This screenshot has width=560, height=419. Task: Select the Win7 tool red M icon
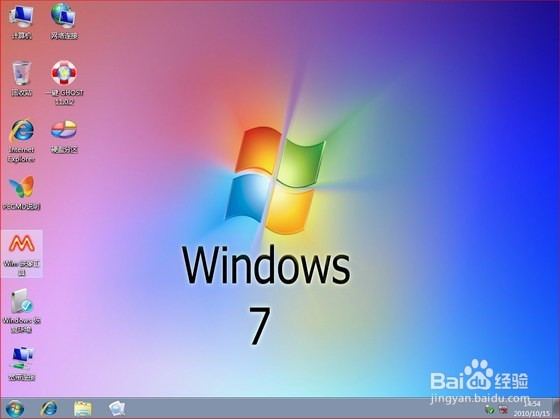[22, 254]
